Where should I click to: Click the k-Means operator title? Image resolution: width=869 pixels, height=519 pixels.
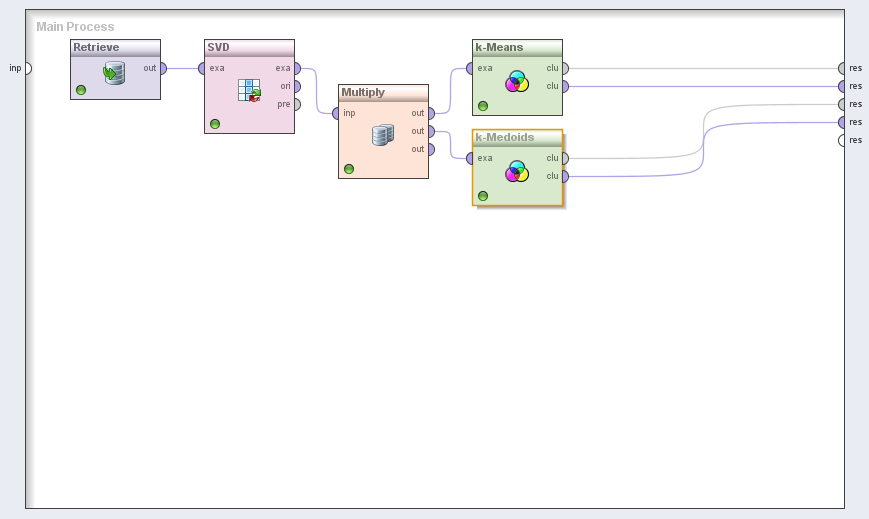click(517, 48)
